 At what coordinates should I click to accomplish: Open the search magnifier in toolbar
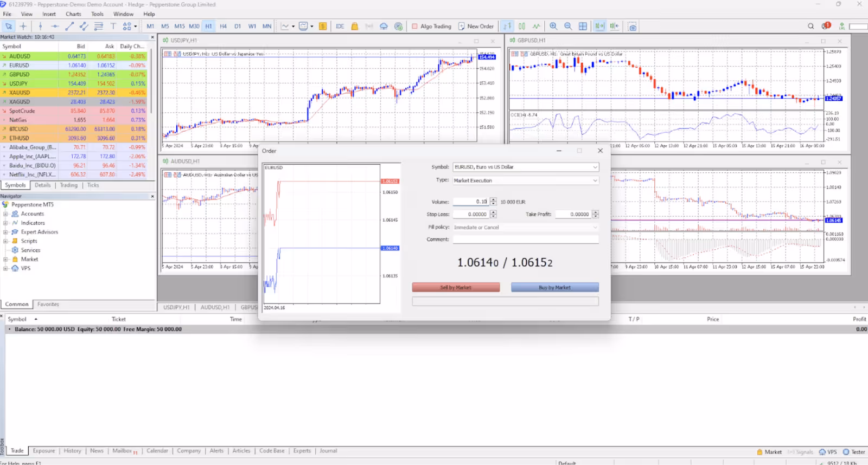810,26
